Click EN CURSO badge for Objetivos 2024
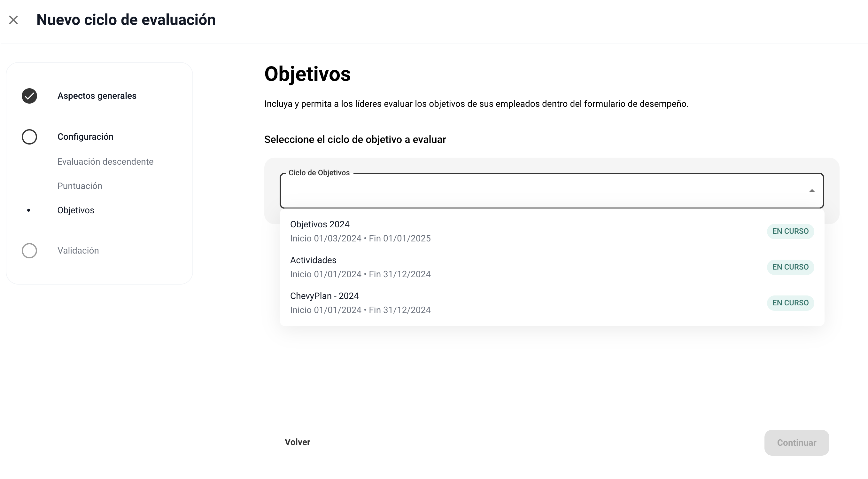The width and height of the screenshot is (868, 479). point(791,231)
